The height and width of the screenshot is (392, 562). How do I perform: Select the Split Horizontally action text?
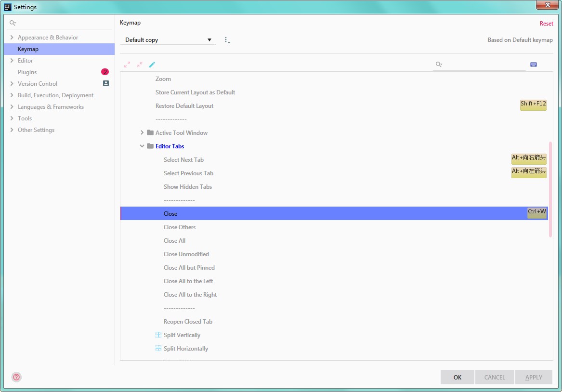[x=186, y=349]
